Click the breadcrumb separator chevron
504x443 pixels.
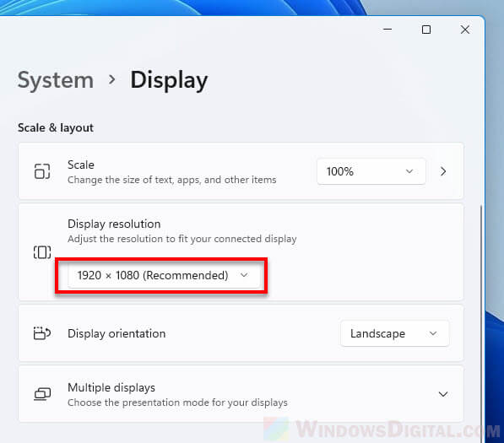[x=111, y=79]
